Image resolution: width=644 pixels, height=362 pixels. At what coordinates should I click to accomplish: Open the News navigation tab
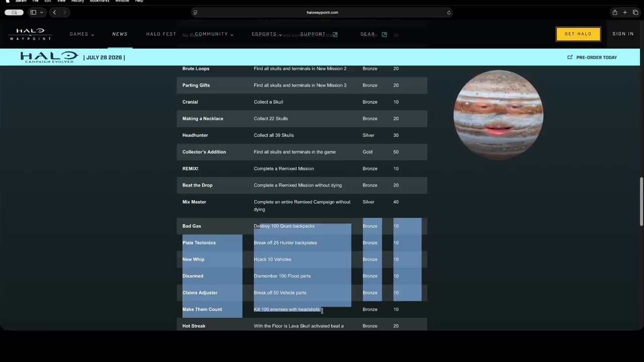point(120,34)
